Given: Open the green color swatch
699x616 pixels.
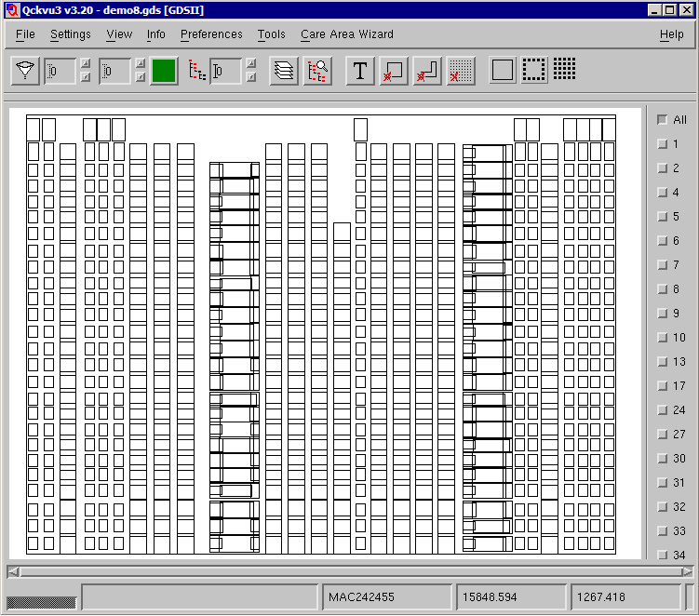Looking at the screenshot, I should click(164, 71).
